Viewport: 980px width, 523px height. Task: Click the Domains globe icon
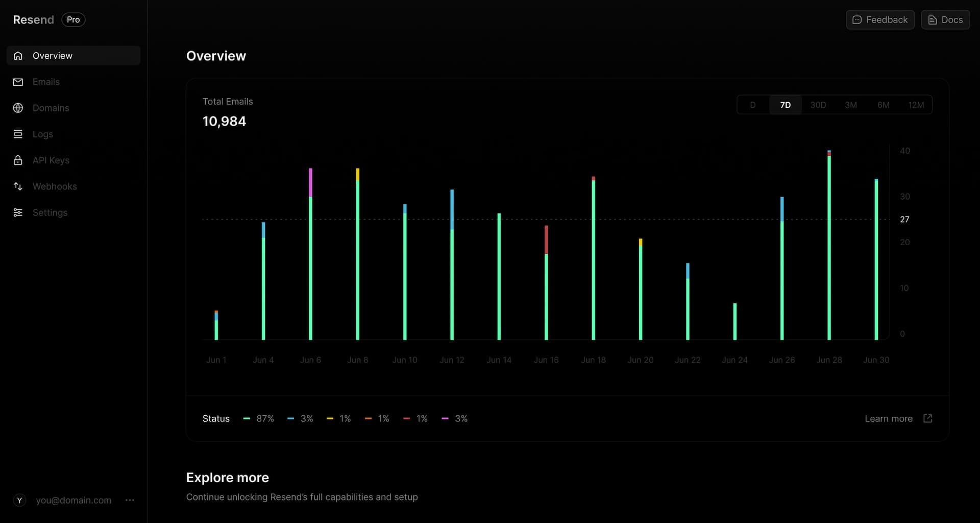18,108
